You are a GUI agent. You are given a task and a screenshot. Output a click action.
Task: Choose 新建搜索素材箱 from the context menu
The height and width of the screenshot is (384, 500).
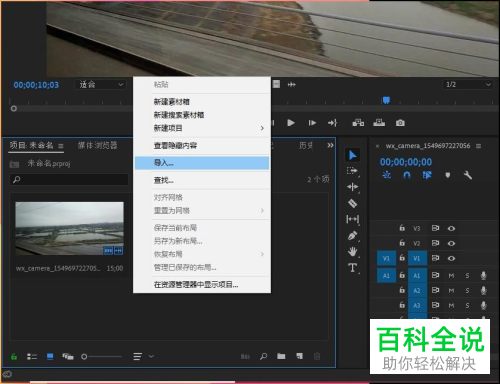point(202,115)
